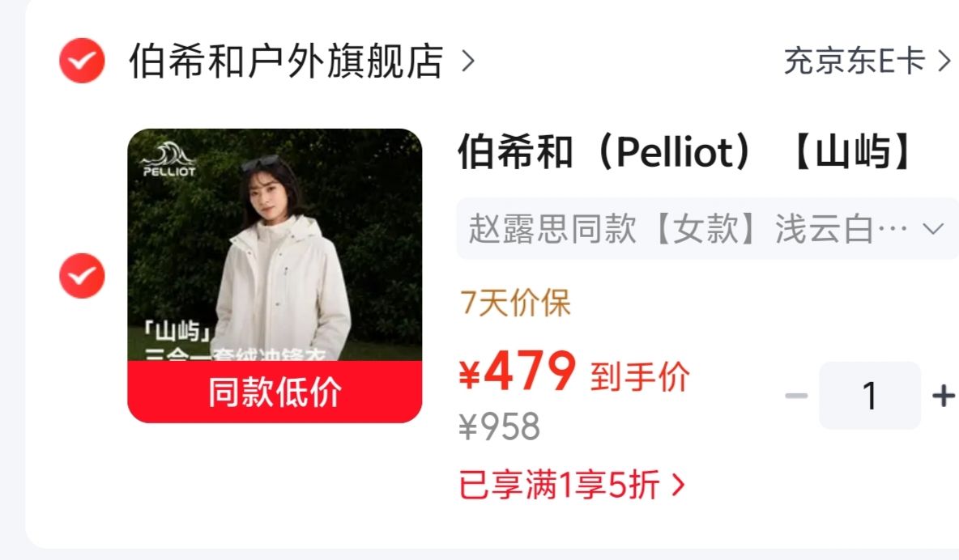959x560 pixels.
Task: Open the 伯希和户外旗舰店 store page
Action: tap(286, 62)
